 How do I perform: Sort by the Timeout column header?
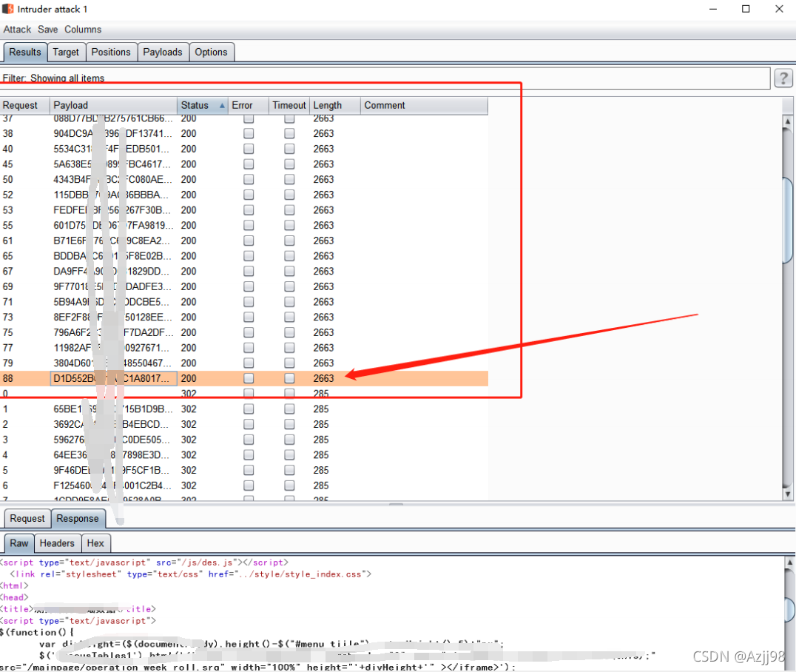289,105
